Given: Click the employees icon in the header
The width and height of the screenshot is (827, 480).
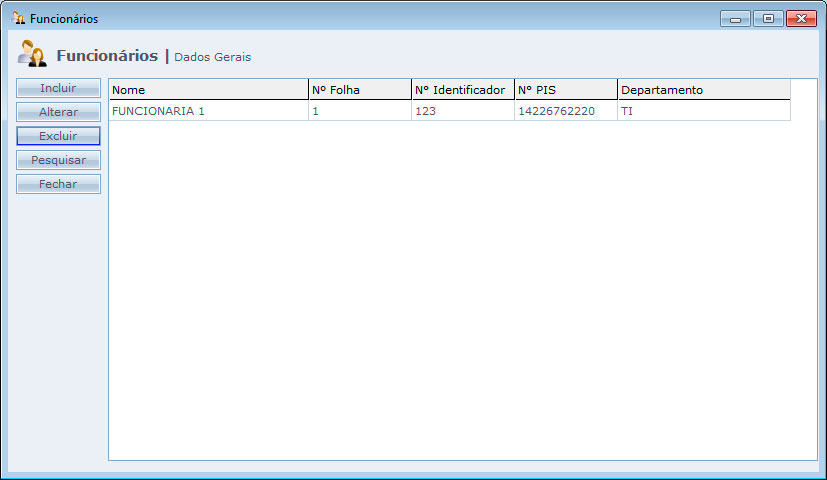Looking at the screenshot, I should click(x=32, y=54).
